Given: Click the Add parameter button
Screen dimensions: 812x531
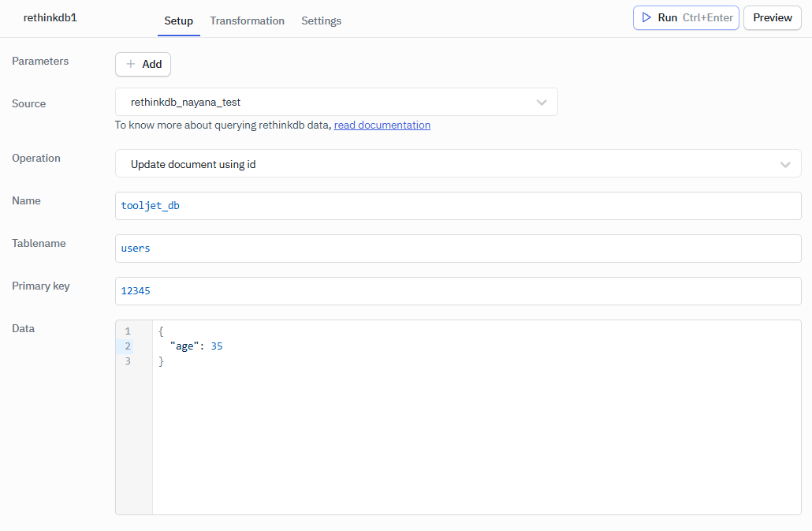Looking at the screenshot, I should (x=143, y=64).
